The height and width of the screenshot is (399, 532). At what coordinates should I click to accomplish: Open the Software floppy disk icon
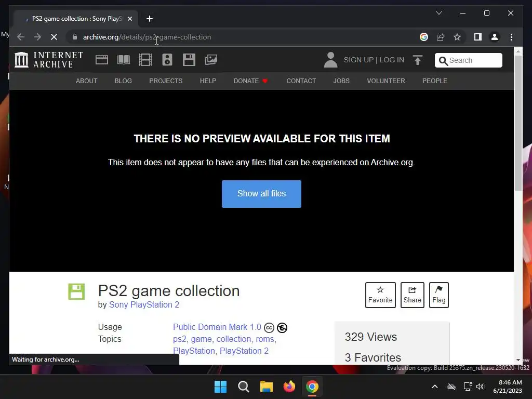click(x=189, y=60)
